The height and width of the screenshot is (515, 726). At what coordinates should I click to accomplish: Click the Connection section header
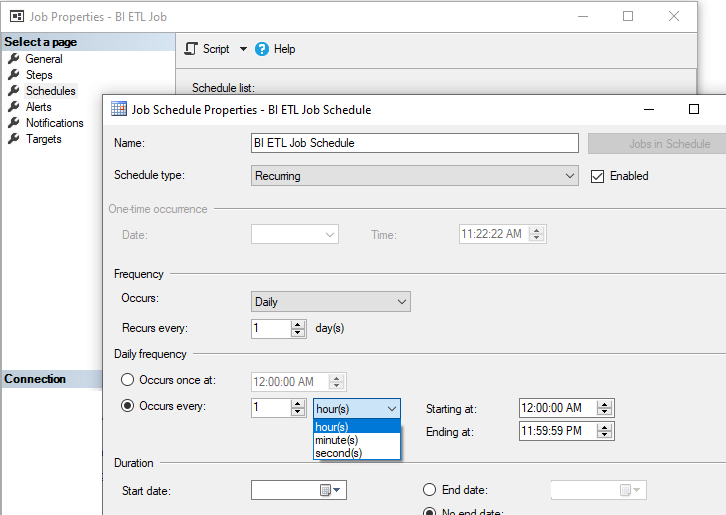point(52,379)
